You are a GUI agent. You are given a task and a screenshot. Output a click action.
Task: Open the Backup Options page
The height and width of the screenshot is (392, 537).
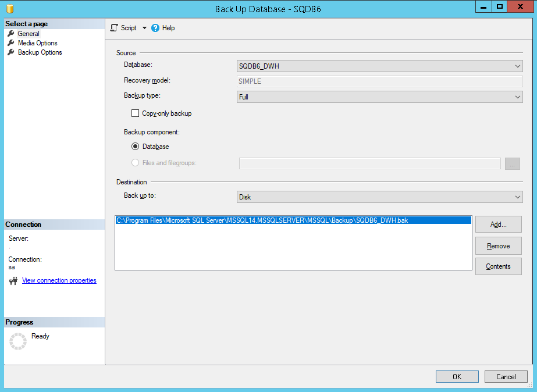tap(40, 52)
